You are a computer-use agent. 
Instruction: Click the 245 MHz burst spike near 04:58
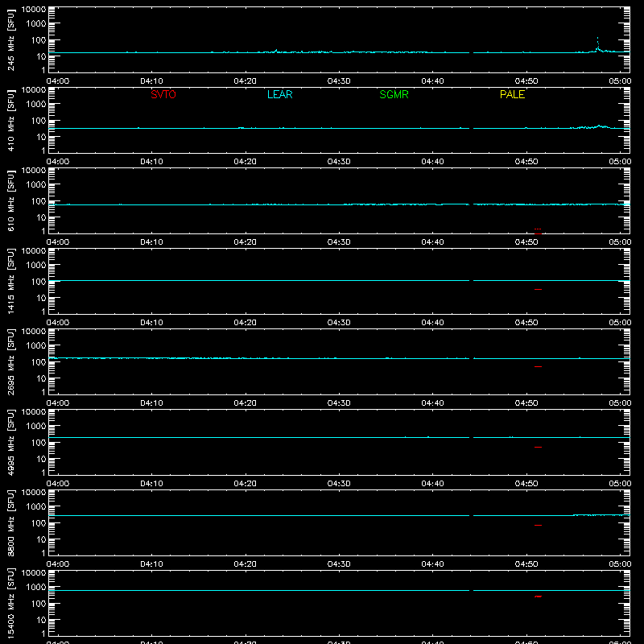[x=597, y=43]
